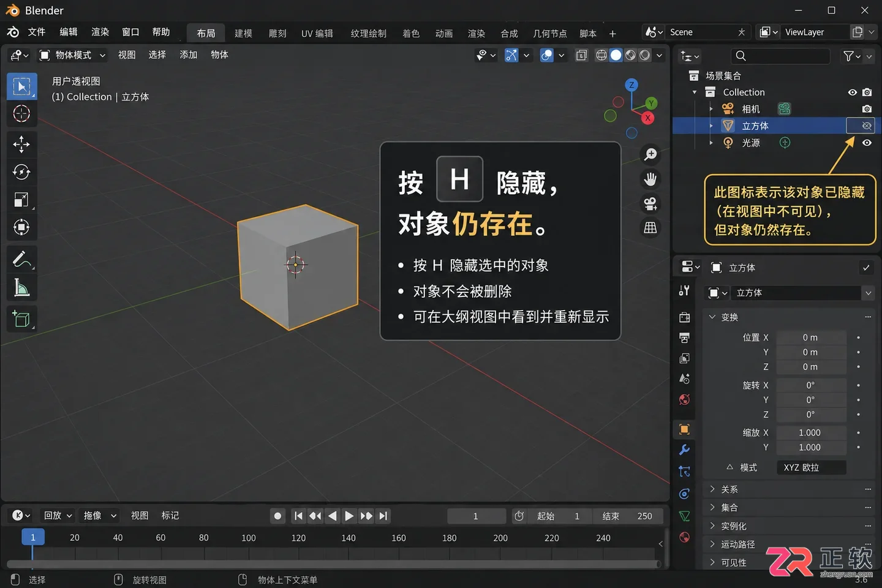Open the World properties tab

685,399
